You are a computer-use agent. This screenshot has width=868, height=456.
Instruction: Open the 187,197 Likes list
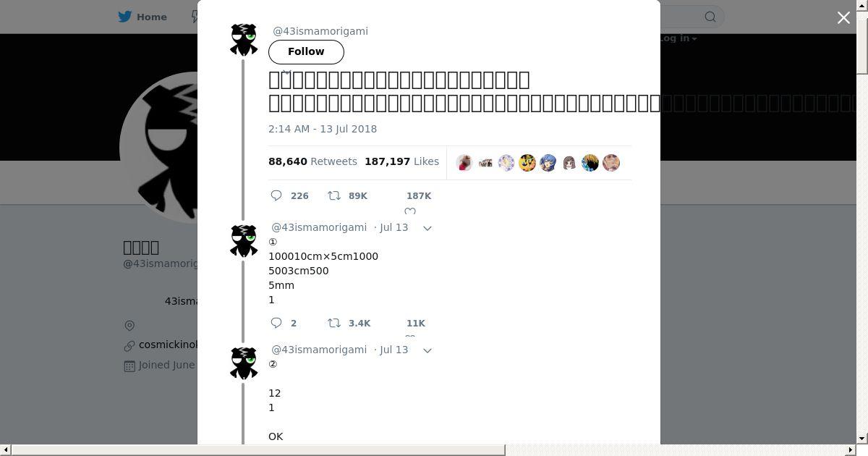[401, 161]
